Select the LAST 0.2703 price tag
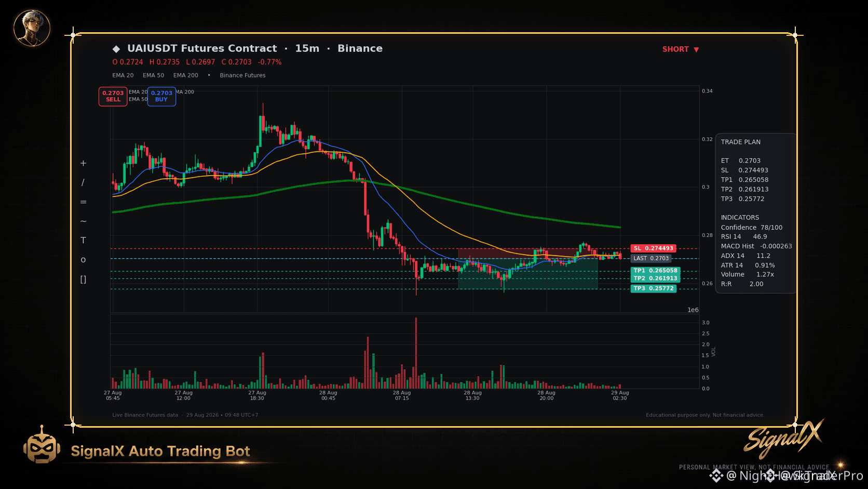868x489 pixels. pyautogui.click(x=651, y=258)
